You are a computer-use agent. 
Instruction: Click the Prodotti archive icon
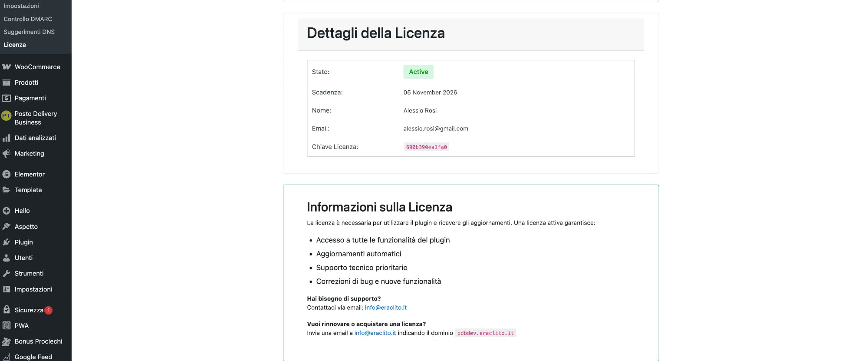click(x=7, y=83)
